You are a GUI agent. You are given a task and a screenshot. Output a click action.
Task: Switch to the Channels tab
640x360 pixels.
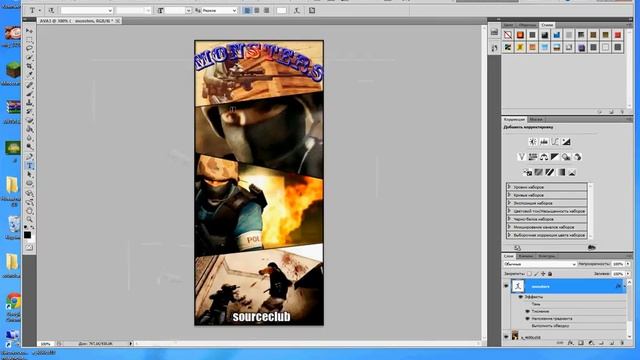tap(526, 256)
